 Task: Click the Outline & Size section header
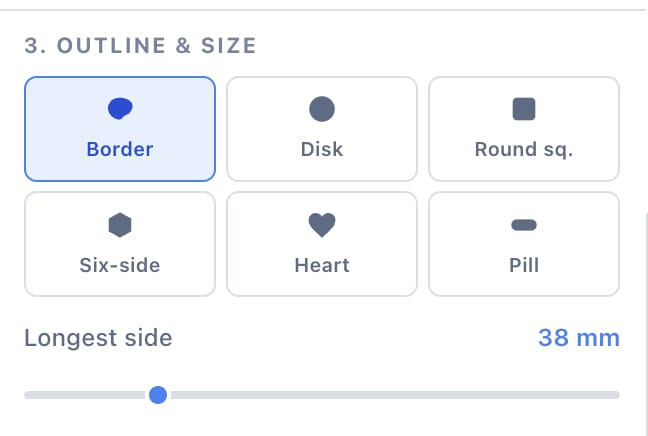coord(141,45)
